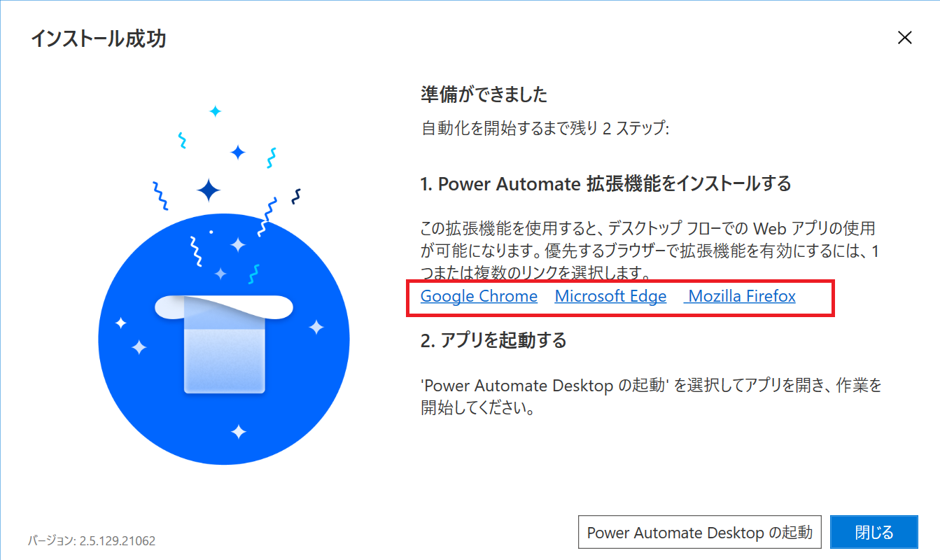Close the dialog with the X icon

pyautogui.click(x=905, y=38)
